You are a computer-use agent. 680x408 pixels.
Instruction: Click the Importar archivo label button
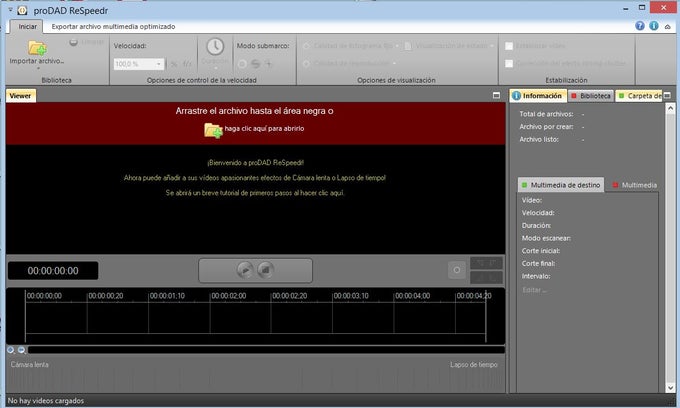37,61
